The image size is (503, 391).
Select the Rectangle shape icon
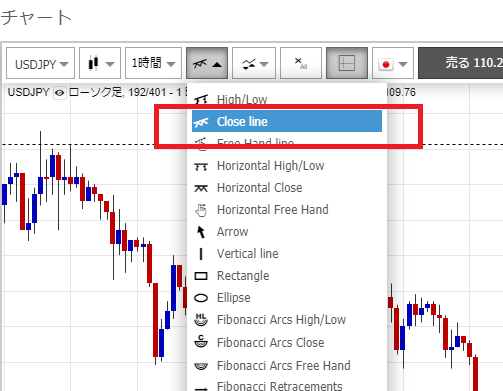click(201, 276)
